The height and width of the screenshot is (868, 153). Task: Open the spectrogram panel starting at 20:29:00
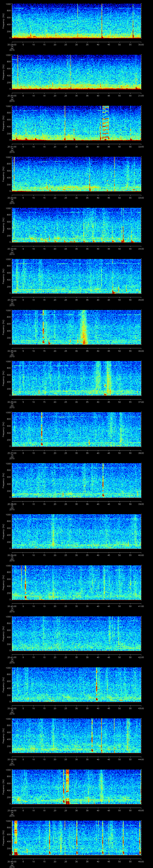coord(77,21)
